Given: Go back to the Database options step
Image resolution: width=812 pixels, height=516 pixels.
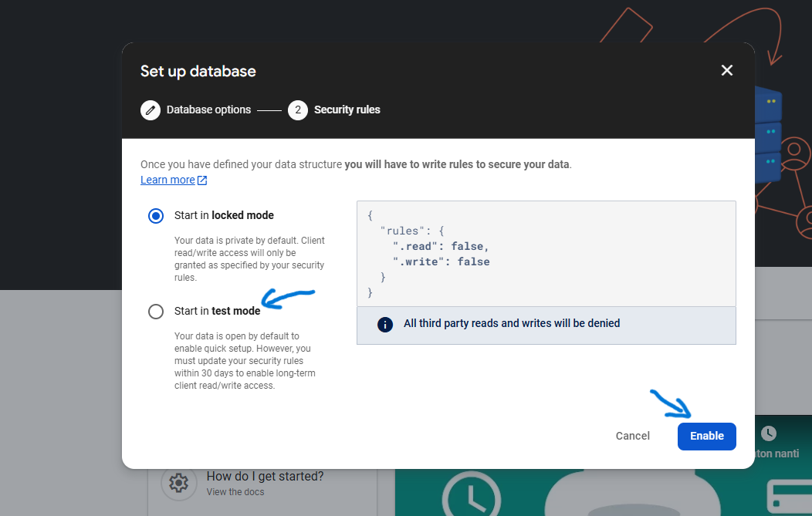Looking at the screenshot, I should (x=208, y=110).
